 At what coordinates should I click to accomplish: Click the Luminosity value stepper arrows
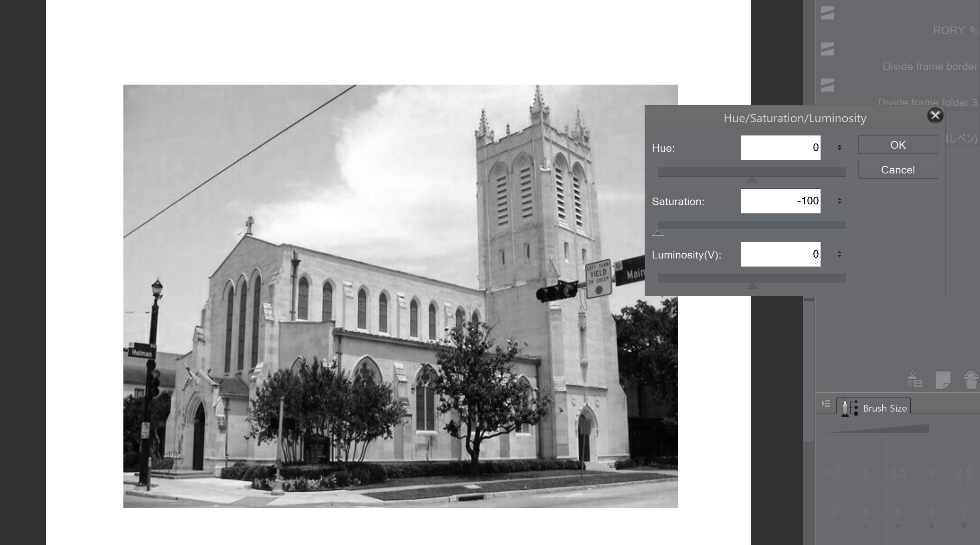(839, 254)
